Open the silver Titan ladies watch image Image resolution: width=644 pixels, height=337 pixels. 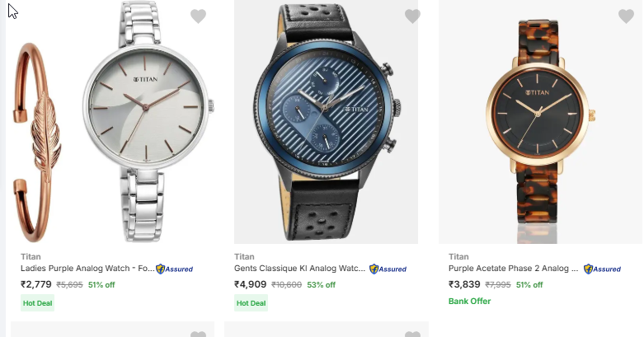[x=148, y=124]
